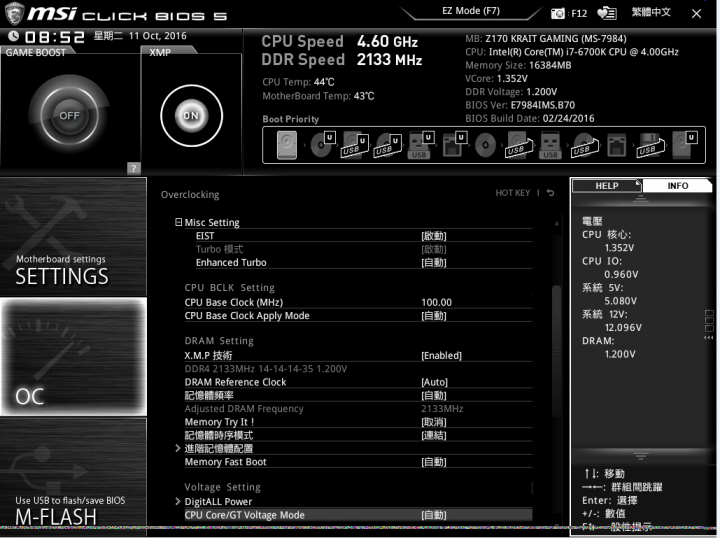Click the Adjusted DRAM Frequency 2133MHz row
Screen dimensions: 720x538
pos(358,409)
